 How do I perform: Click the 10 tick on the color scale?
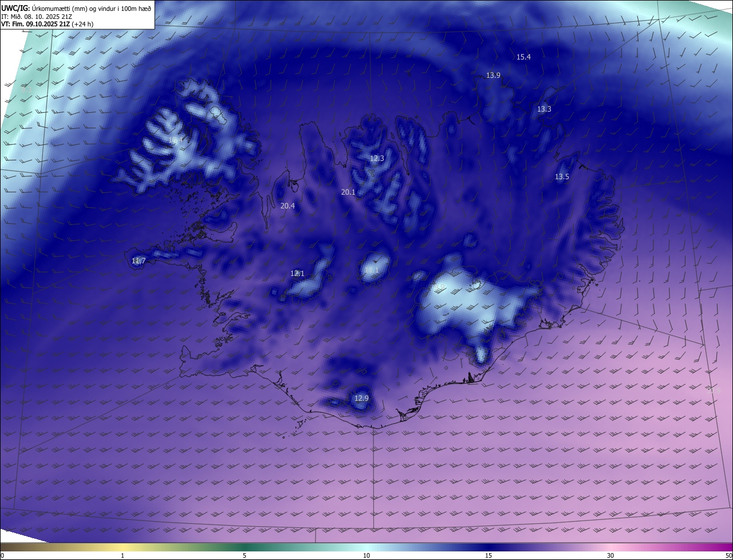pyautogui.click(x=366, y=555)
